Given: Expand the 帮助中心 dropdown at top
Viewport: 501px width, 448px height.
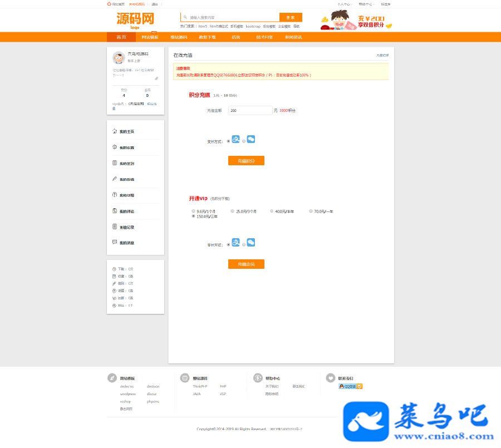Looking at the screenshot, I should coord(366,4).
